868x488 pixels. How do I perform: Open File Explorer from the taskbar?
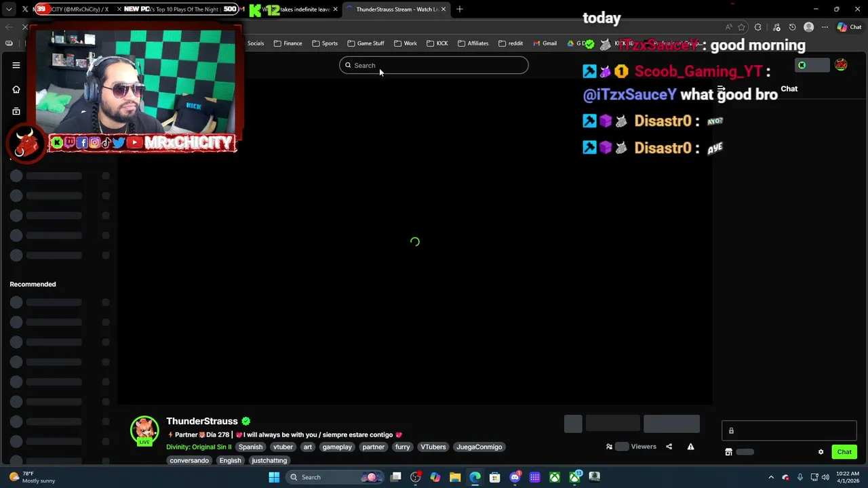455,477
